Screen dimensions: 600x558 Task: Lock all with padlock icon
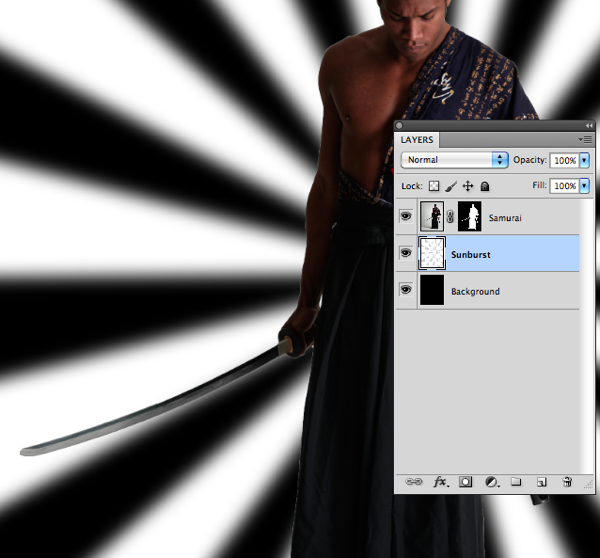pyautogui.click(x=485, y=186)
